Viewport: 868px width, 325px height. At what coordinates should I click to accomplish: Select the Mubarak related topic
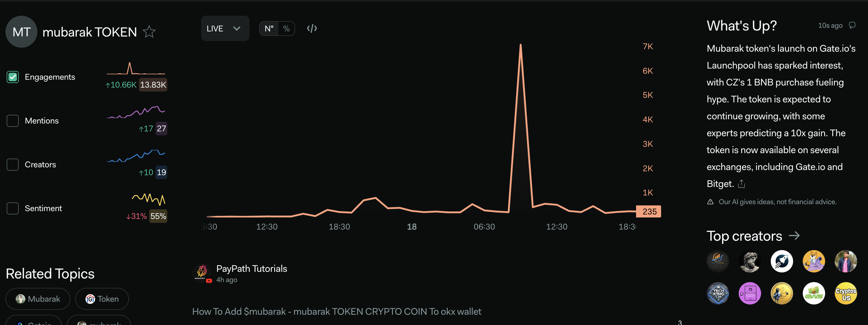coord(38,299)
